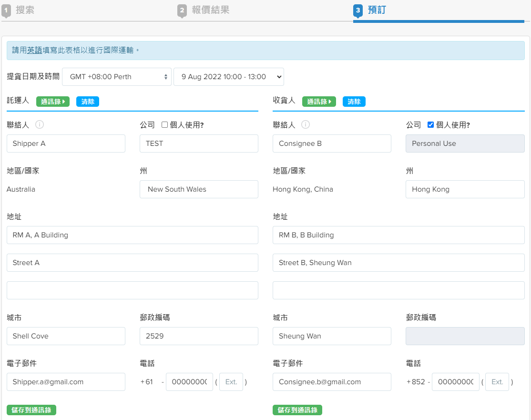Image resolution: width=531 pixels, height=420 pixels.
Task: Open consignee 通訊錄 address book
Action: click(x=319, y=102)
